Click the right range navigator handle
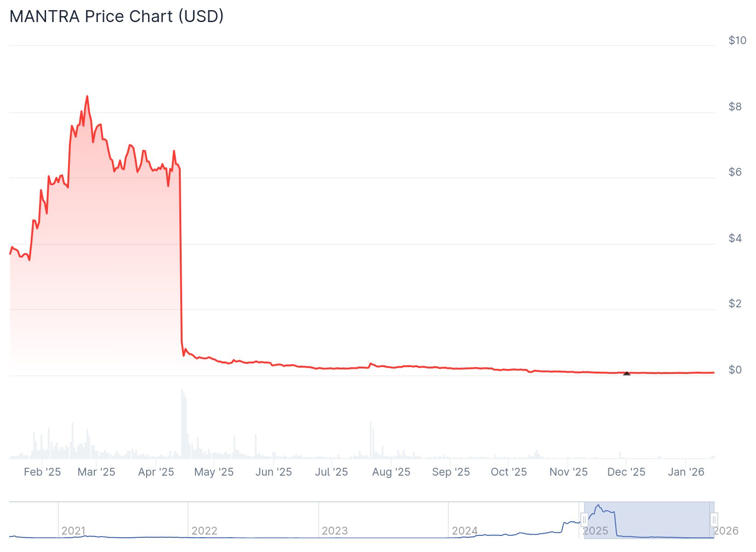756x552 pixels. (x=714, y=520)
